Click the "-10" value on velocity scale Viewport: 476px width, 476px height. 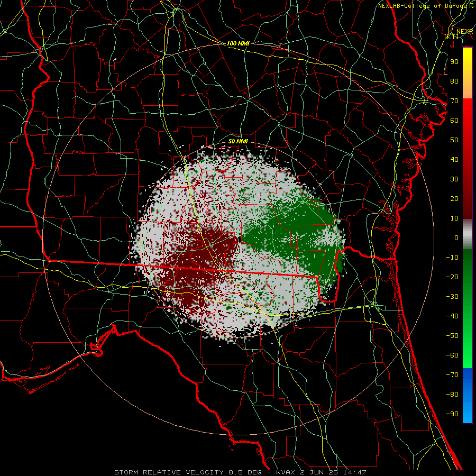pyautogui.click(x=452, y=258)
